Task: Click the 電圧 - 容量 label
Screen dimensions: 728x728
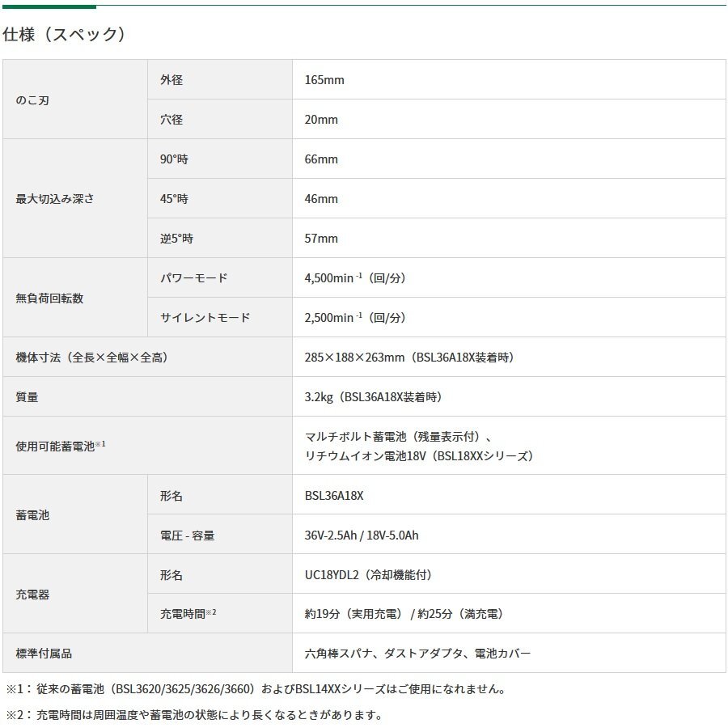Action: (x=187, y=535)
